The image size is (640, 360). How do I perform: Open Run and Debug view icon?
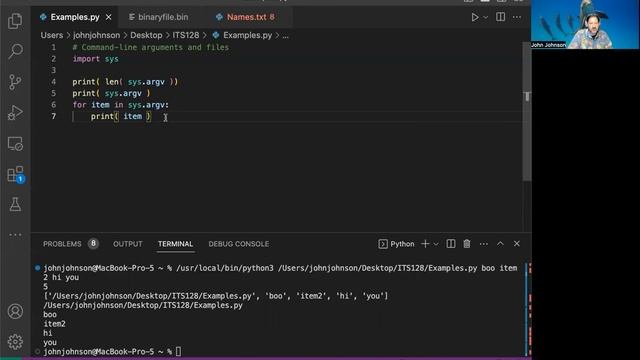tap(15, 113)
